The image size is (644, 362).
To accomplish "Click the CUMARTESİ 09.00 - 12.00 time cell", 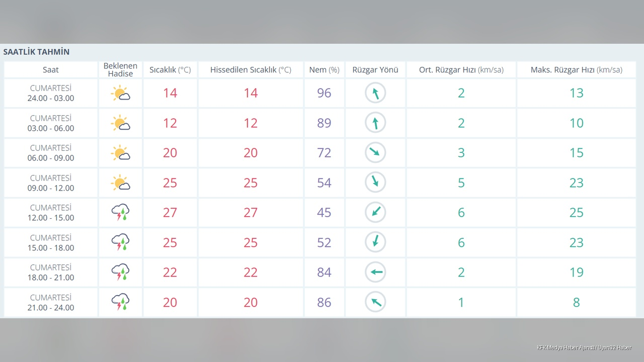I will [x=51, y=183].
